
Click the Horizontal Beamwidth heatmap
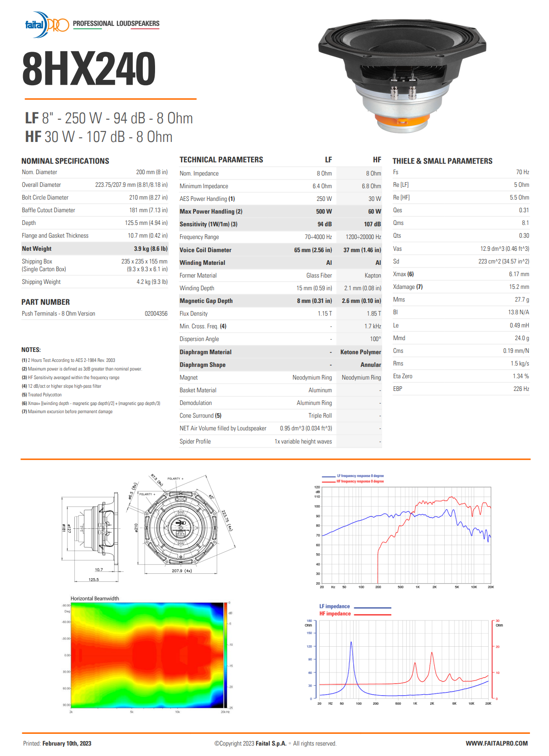tap(148, 655)
